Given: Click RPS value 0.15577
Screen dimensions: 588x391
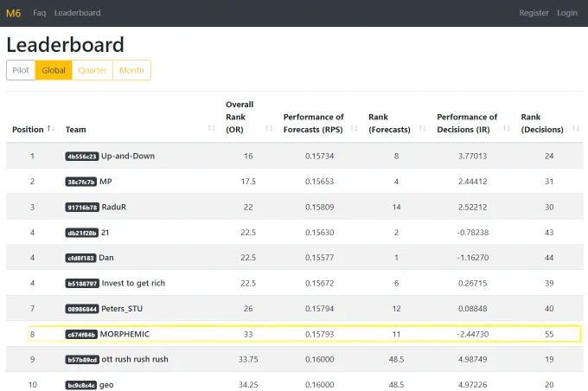Looking at the screenshot, I should tap(319, 258).
